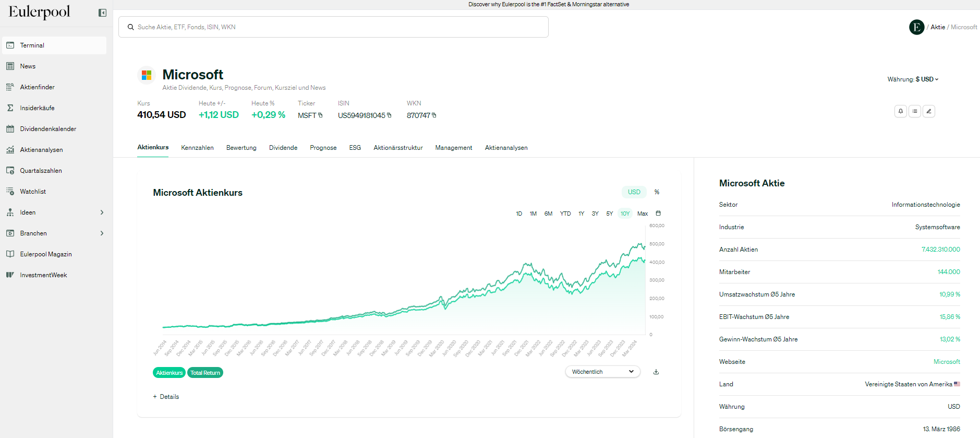Open Quartalszahlen in the sidebar
The height and width of the screenshot is (438, 980).
[54, 171]
